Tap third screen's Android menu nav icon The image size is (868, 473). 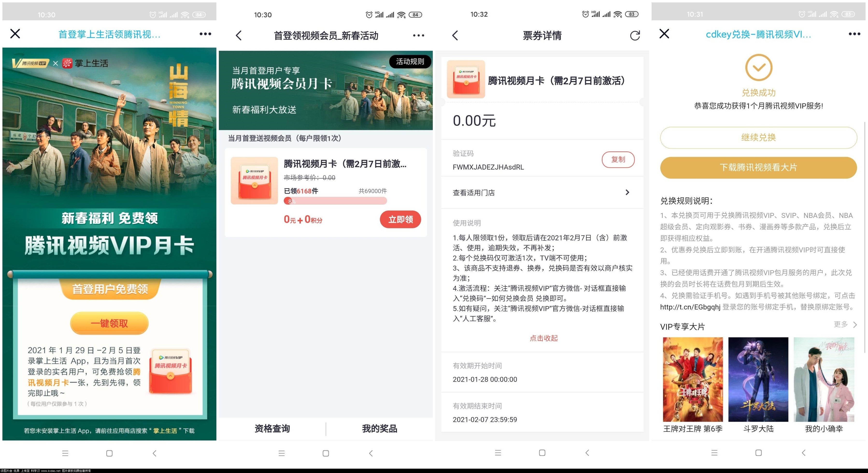click(x=498, y=453)
